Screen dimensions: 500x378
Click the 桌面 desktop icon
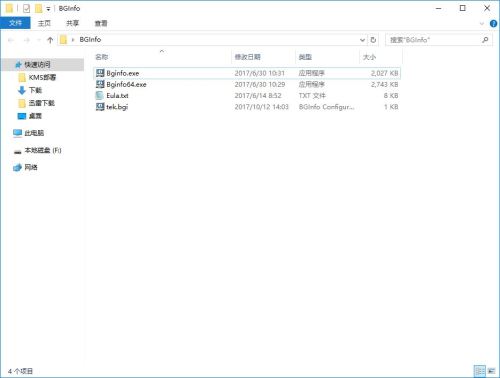pyautogui.click(x=22, y=116)
